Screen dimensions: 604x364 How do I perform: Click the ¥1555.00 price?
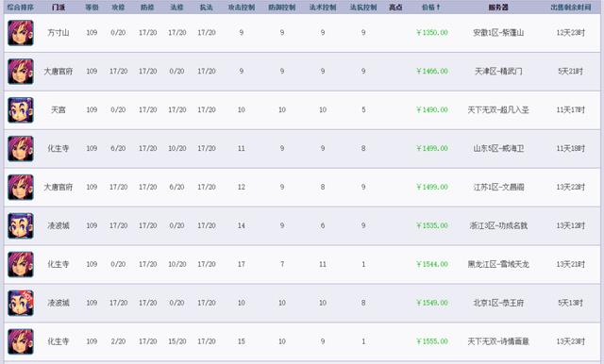pos(432,341)
